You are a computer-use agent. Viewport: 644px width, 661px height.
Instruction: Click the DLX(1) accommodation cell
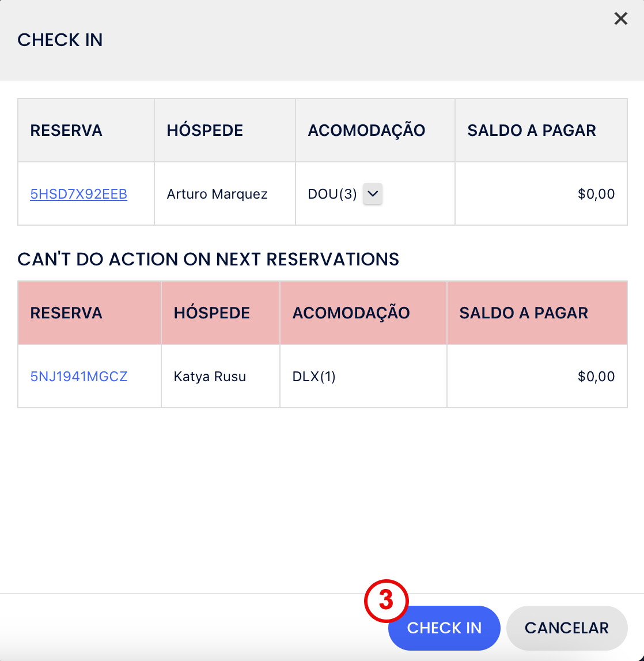point(314,377)
